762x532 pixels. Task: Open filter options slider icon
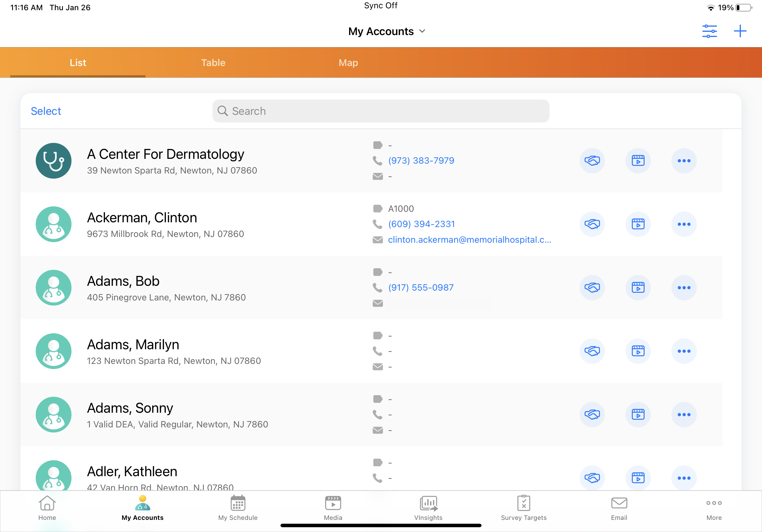click(x=709, y=31)
